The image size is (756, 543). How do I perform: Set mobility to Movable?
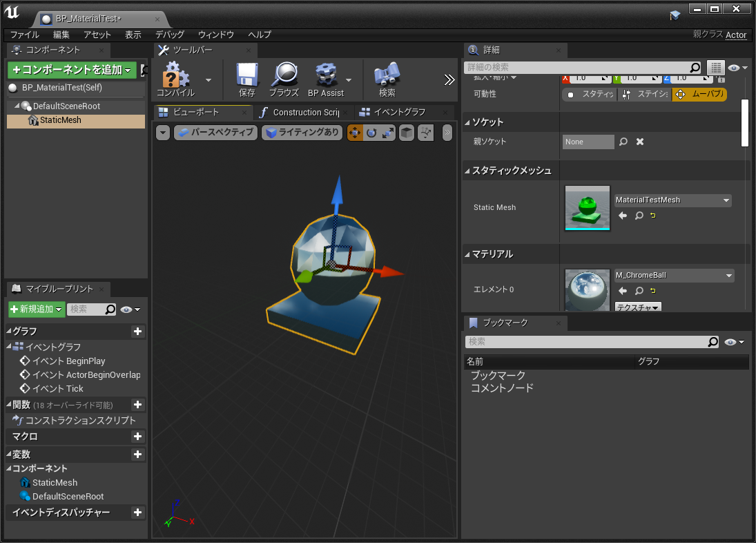click(x=699, y=94)
